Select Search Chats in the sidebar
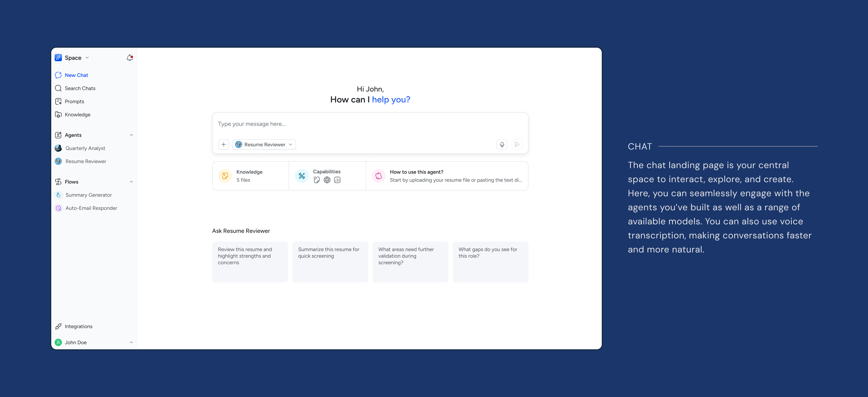868x397 pixels. [80, 88]
